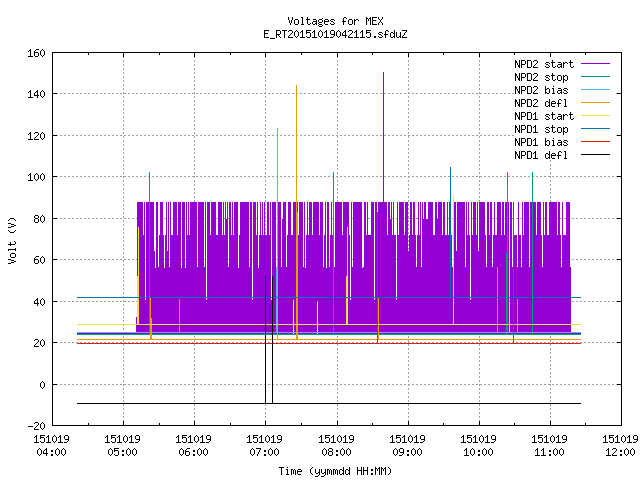Click the Time (yymmdd HH:MM) x-axis label
Image resolution: width=640 pixels, height=480 pixels.
pos(335,471)
